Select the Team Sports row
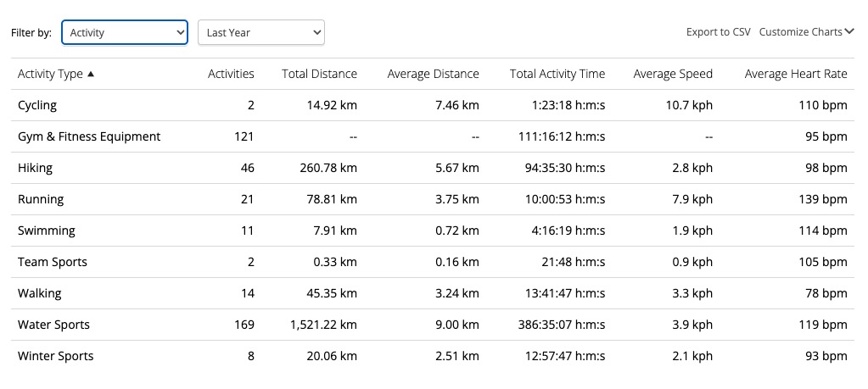 [53, 262]
